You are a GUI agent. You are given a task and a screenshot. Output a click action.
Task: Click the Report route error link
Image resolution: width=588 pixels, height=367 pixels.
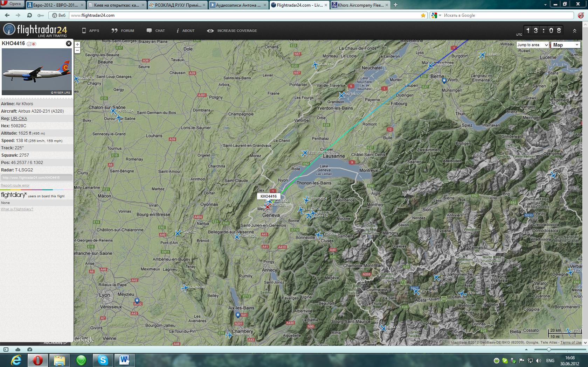pyautogui.click(x=15, y=185)
